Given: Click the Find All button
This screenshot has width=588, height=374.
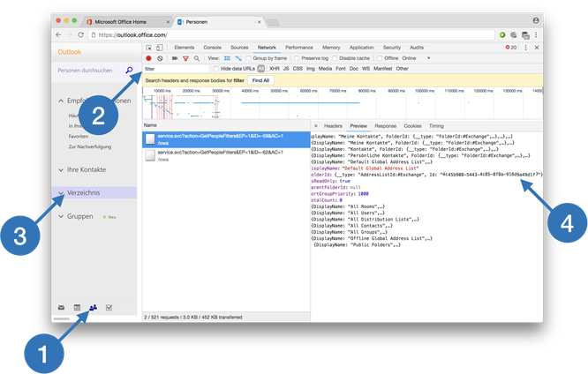Looking at the screenshot, I should (260, 80).
